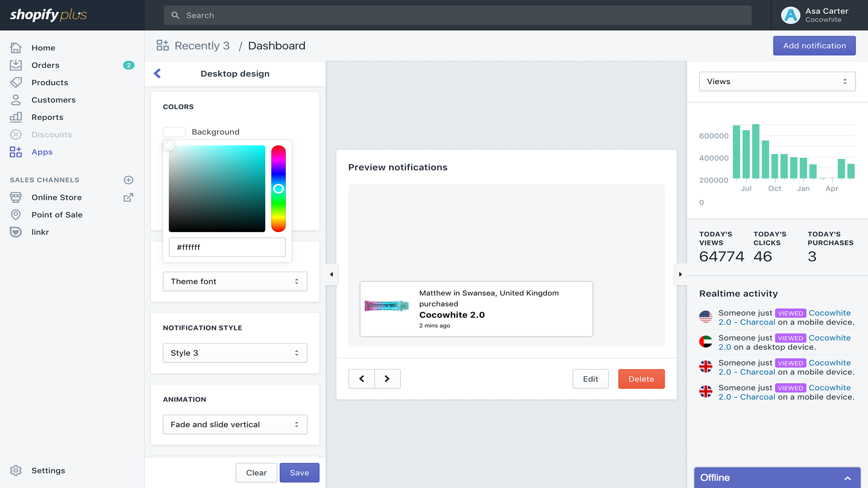Open the Notification Style dropdown
The image size is (868, 488).
[x=235, y=353]
